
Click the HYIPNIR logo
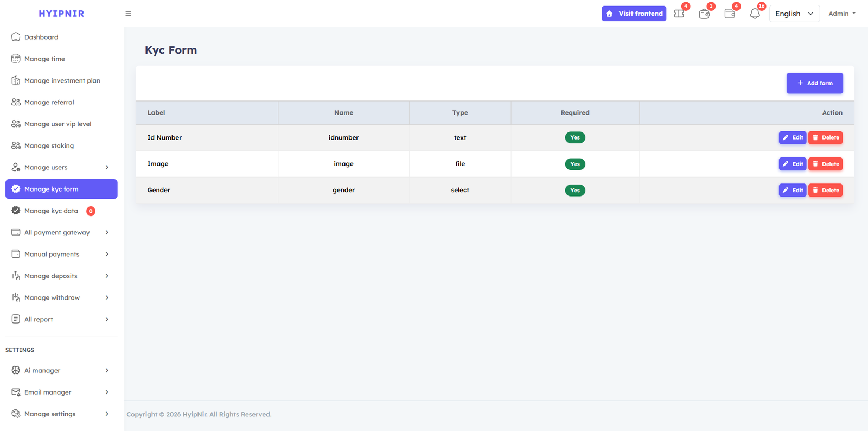point(61,14)
